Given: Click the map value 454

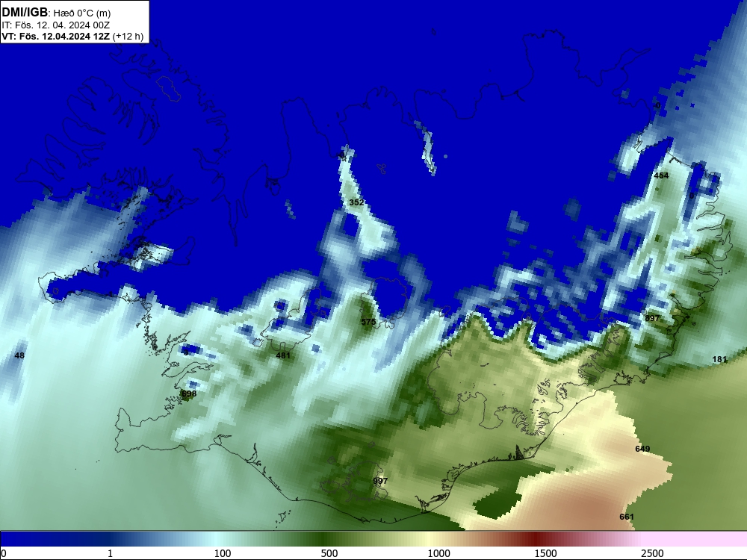Looking at the screenshot, I should (x=661, y=175).
